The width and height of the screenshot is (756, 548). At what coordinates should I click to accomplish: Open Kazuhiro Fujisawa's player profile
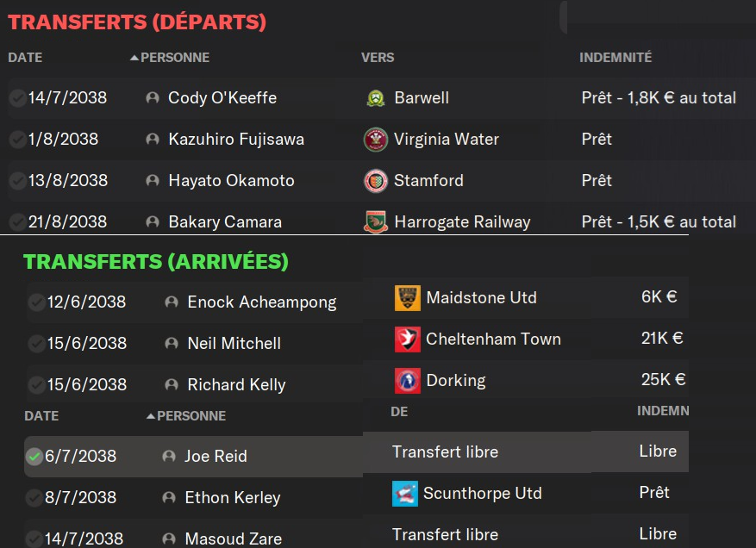235,140
